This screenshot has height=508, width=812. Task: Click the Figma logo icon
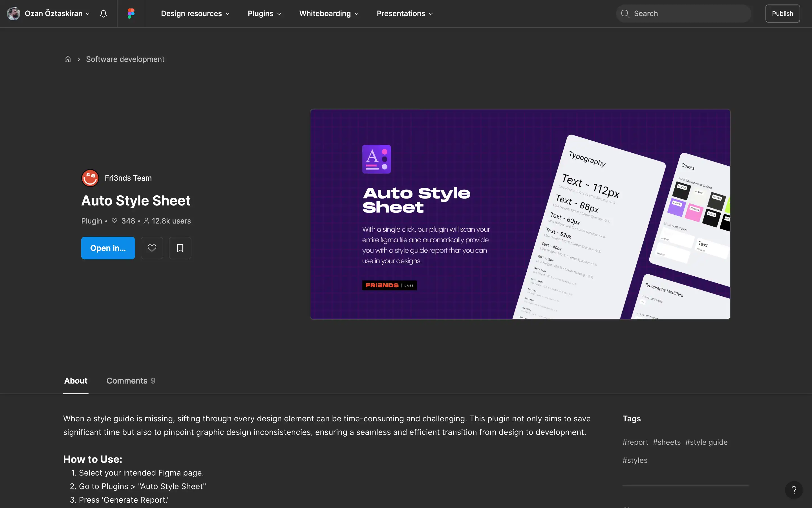coord(131,14)
